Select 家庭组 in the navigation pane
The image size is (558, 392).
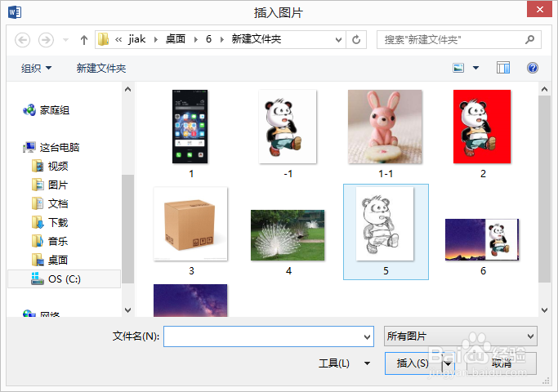55,110
